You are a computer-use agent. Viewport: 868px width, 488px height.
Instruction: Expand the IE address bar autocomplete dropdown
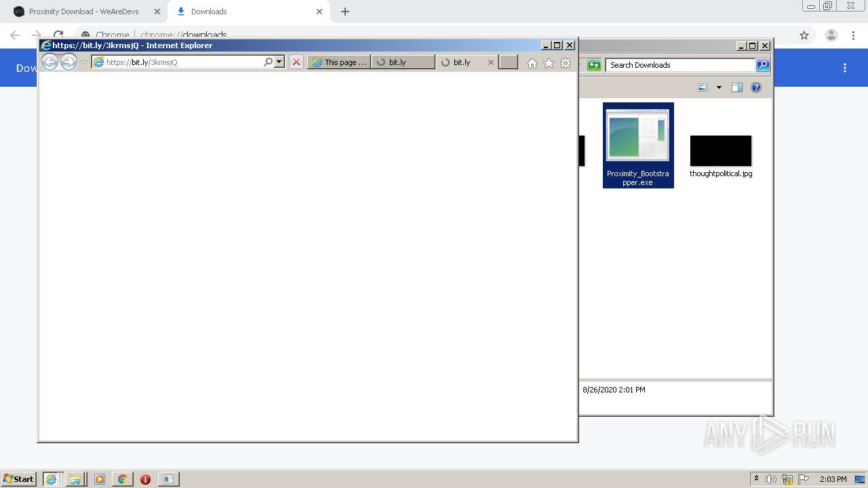coord(279,62)
